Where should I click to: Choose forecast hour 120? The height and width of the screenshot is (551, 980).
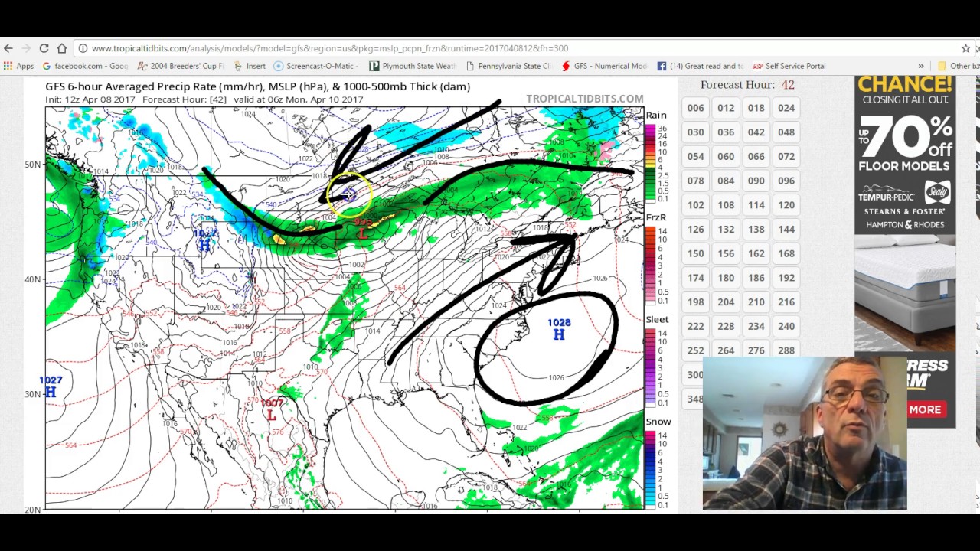point(786,205)
